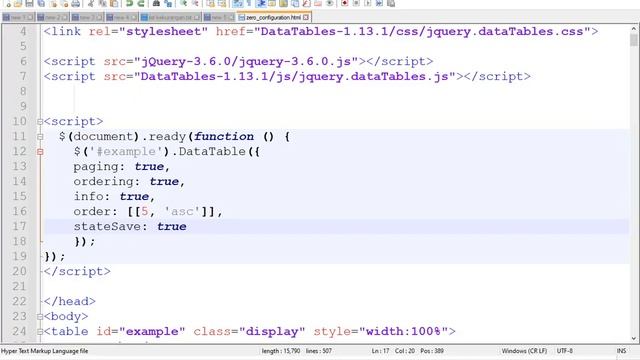Image resolution: width=640 pixels, height=360 pixels.
Task: Click the vertical scrollbar down arrow
Action: point(633,338)
